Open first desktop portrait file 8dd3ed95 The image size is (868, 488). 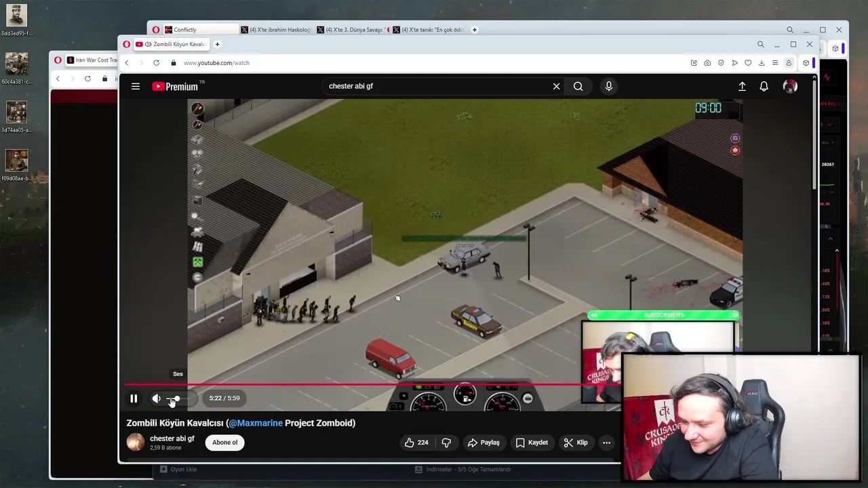[x=16, y=20]
